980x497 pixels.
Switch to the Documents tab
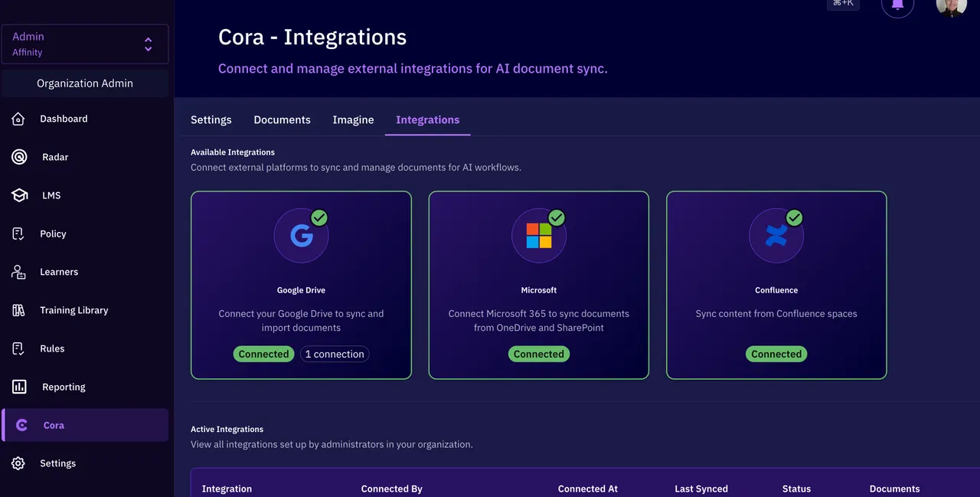(x=283, y=119)
